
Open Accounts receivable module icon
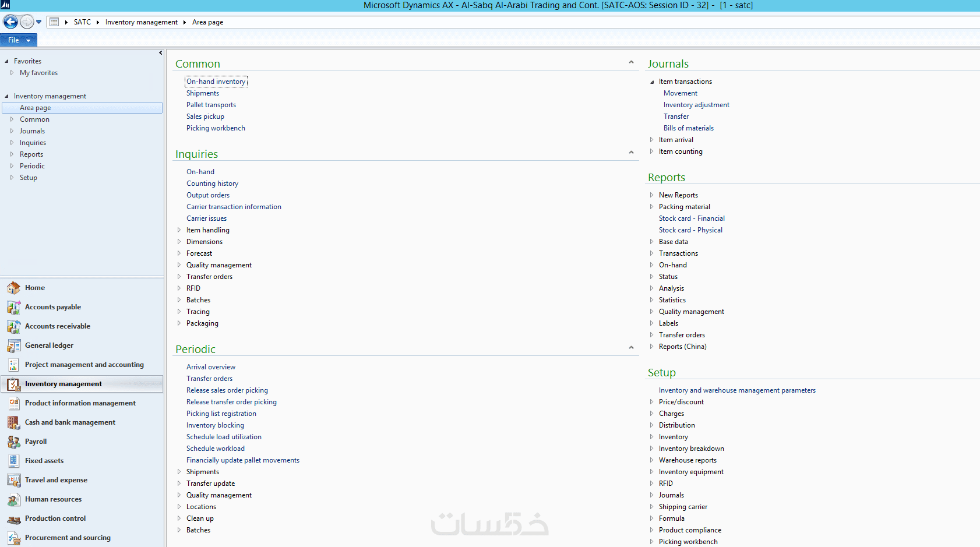point(13,326)
